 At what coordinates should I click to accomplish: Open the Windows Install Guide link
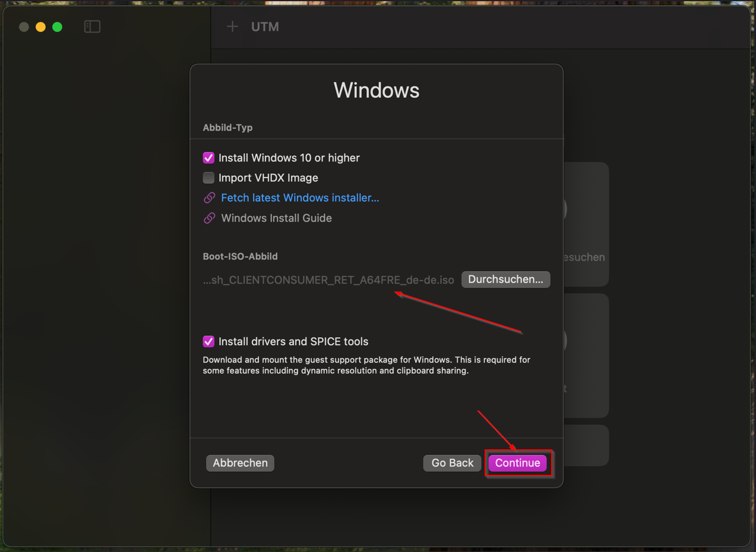[x=276, y=218]
